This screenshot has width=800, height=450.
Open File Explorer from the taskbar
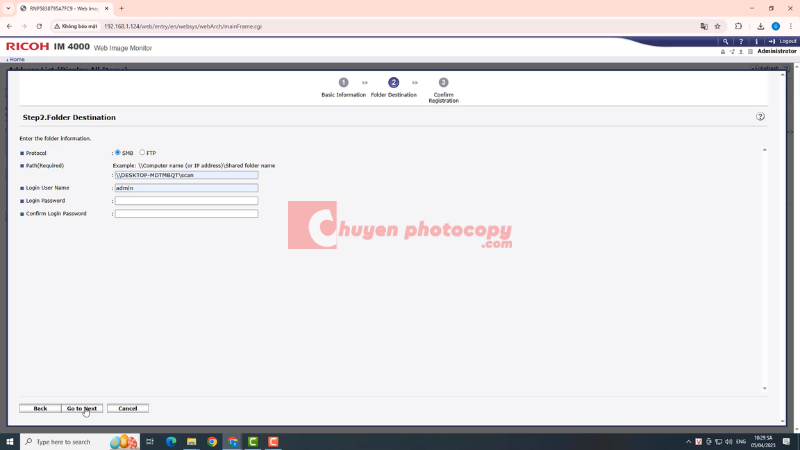point(191,441)
